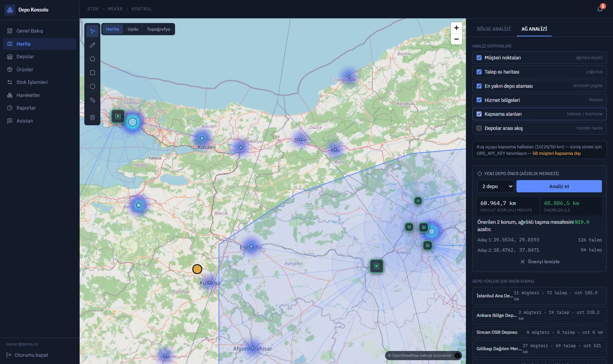Image resolution: width=613 pixels, height=364 pixels.
Task: Switch to Bölge Analizi tab
Action: click(493, 29)
